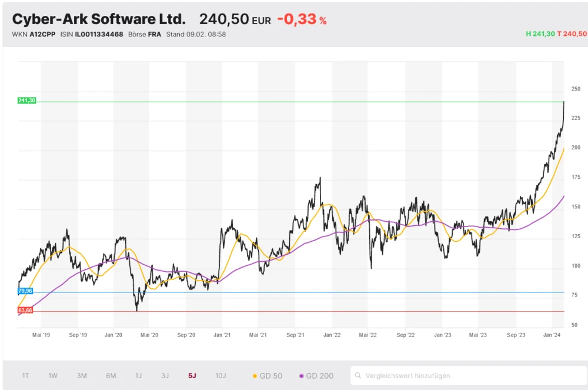The width and height of the screenshot is (588, 390).
Task: Select the blue 79,96 price marker label
Action: (x=24, y=291)
